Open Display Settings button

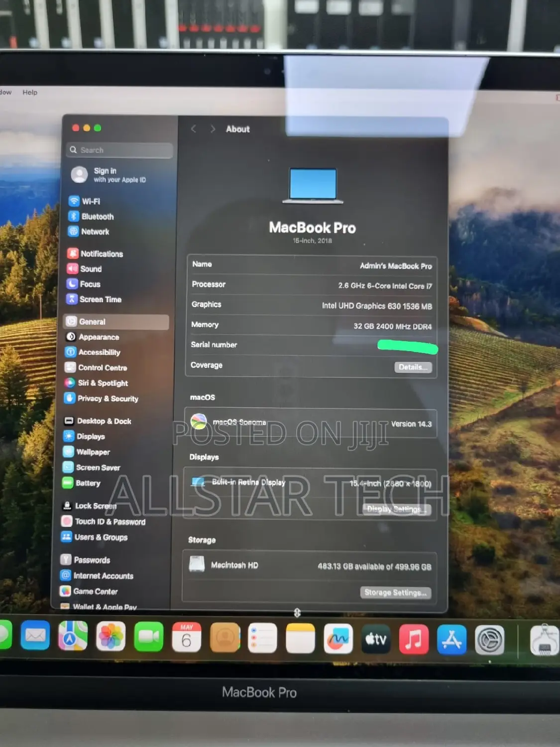[x=396, y=509]
